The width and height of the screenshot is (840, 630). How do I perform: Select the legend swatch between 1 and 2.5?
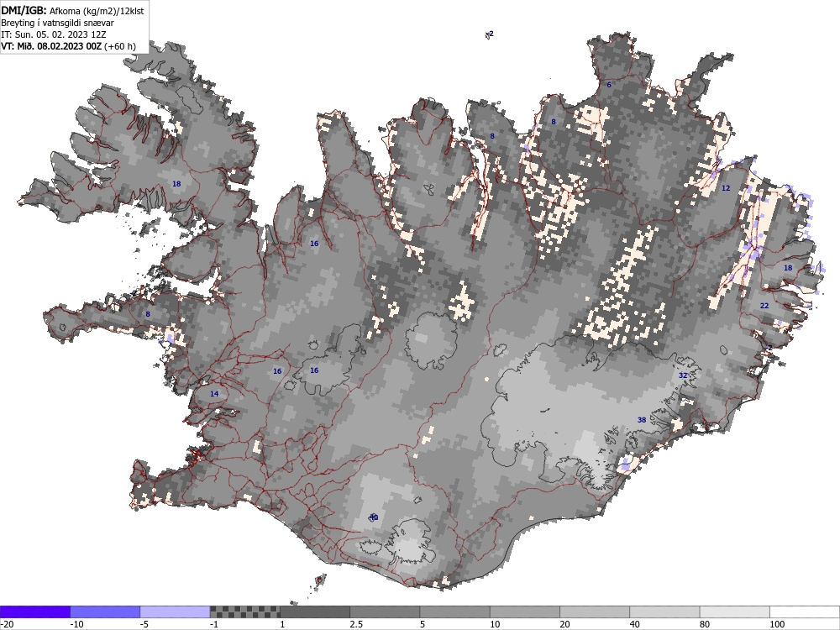pyautogui.click(x=315, y=612)
